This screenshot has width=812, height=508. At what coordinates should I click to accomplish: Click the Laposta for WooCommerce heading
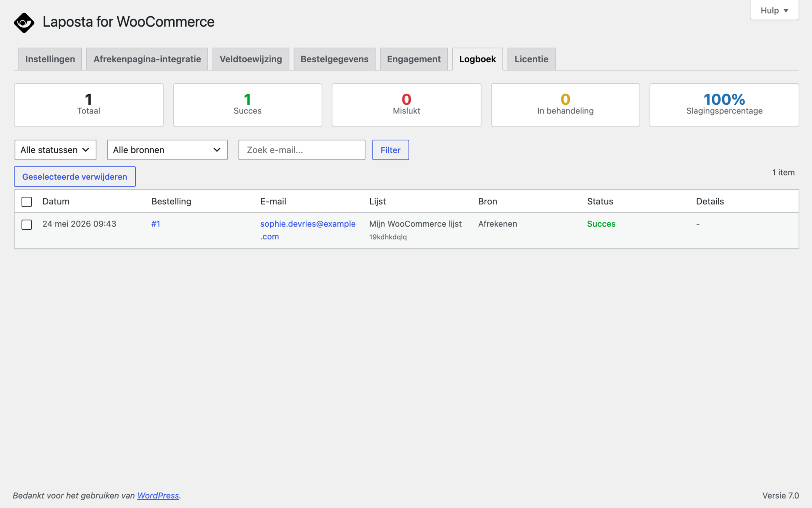(x=128, y=22)
